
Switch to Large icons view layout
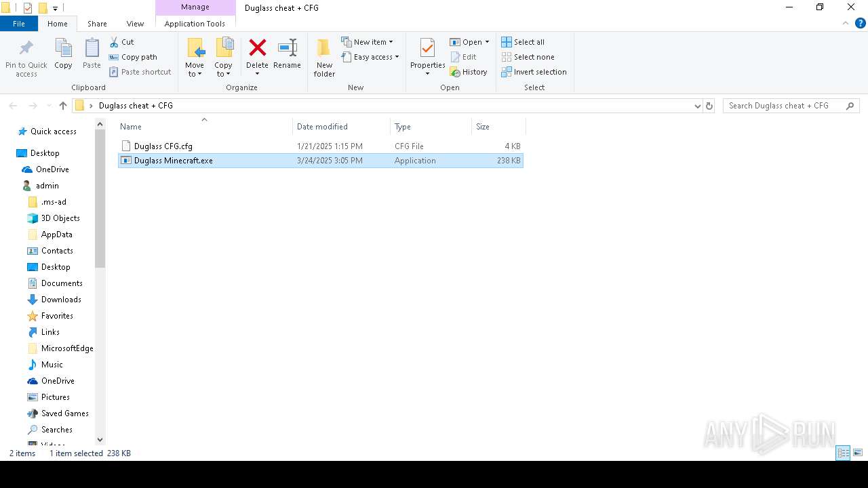[858, 453]
